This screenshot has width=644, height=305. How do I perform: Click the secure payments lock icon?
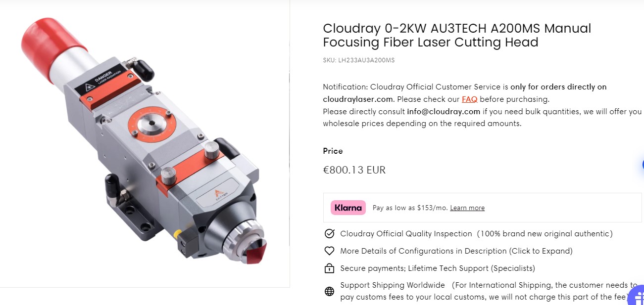coord(329,268)
